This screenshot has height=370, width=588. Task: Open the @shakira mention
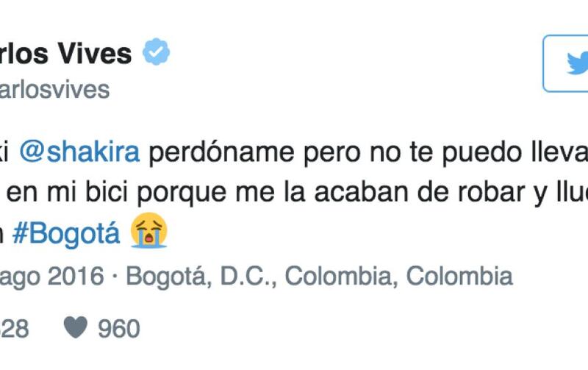coord(79,152)
